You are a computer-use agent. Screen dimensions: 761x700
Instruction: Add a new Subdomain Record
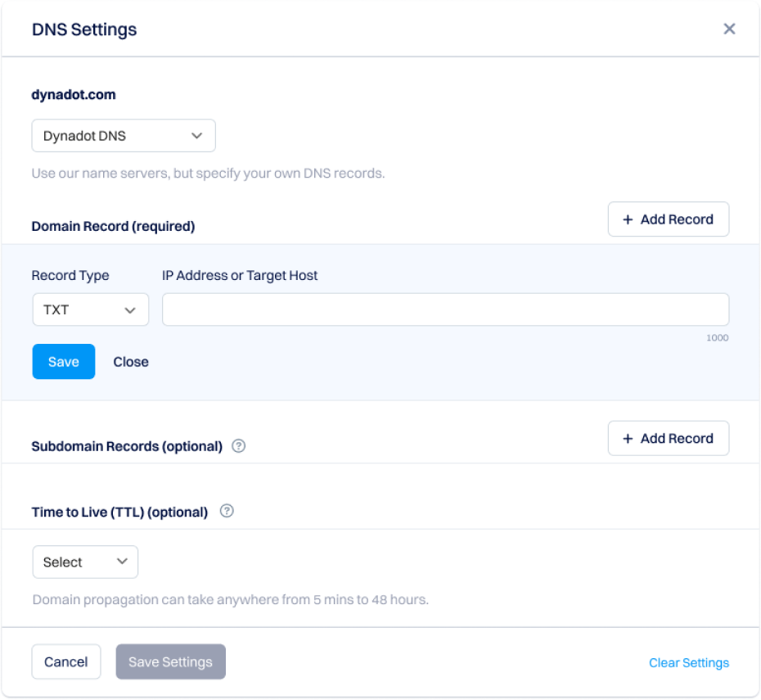[668, 439]
